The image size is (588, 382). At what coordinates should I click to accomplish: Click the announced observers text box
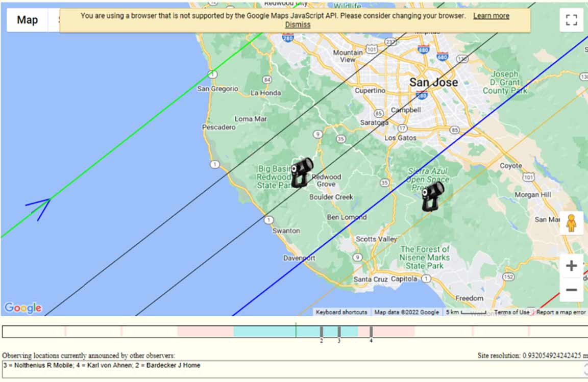[294, 369]
